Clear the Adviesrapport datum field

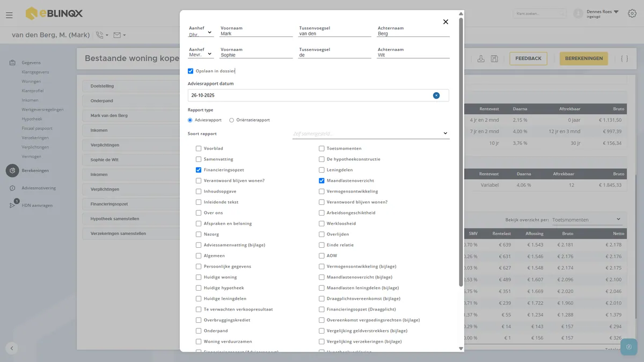[x=436, y=95]
